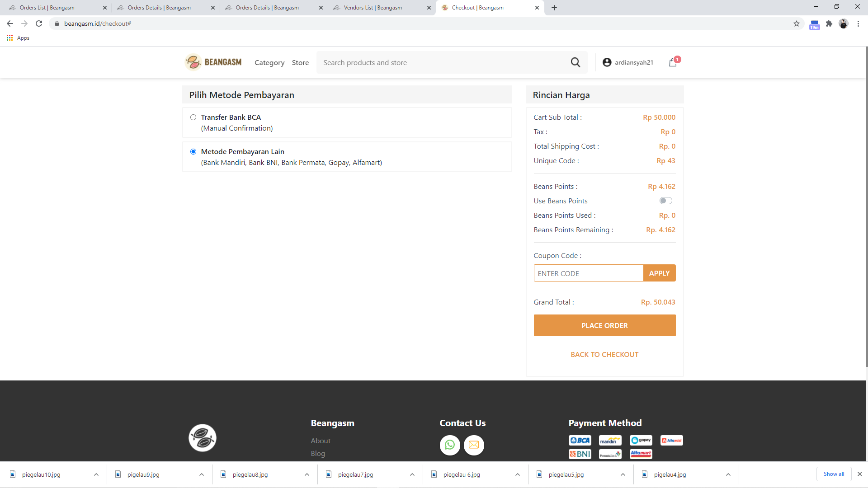Select Metode Pembayaran Lain radio button
This screenshot has height=488, width=868.
(x=193, y=151)
